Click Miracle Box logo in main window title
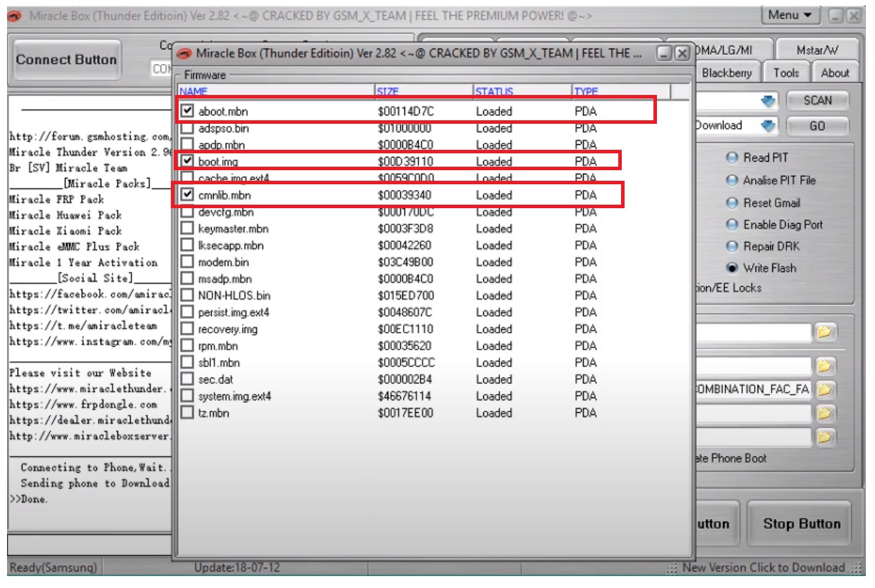The height and width of the screenshot is (588, 875). (x=15, y=15)
